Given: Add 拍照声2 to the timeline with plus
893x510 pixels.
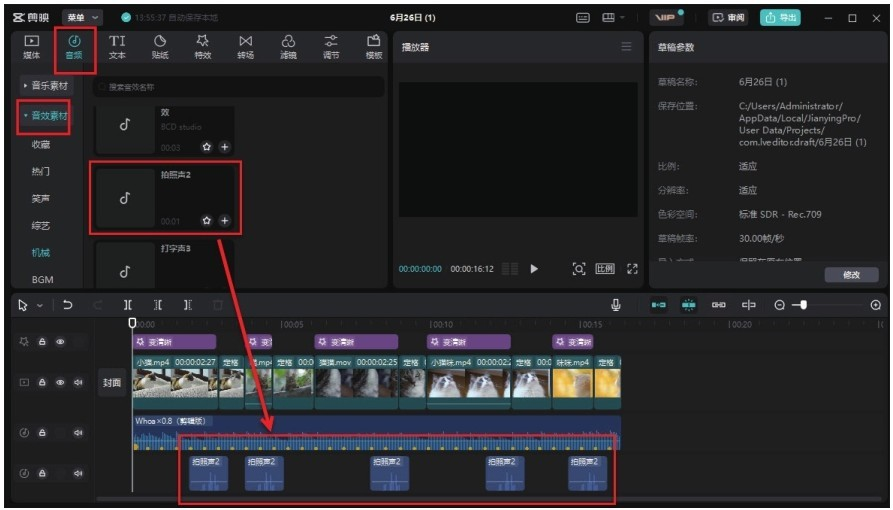Looking at the screenshot, I should (224, 221).
